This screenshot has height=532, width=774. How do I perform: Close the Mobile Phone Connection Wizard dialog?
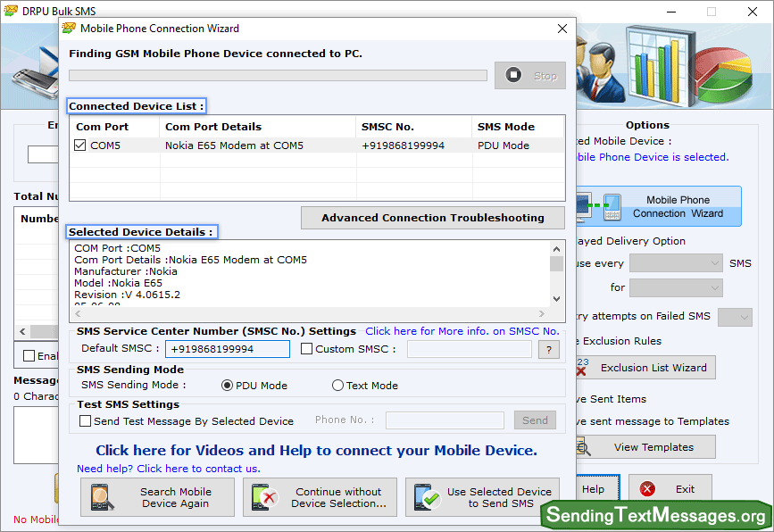[562, 29]
